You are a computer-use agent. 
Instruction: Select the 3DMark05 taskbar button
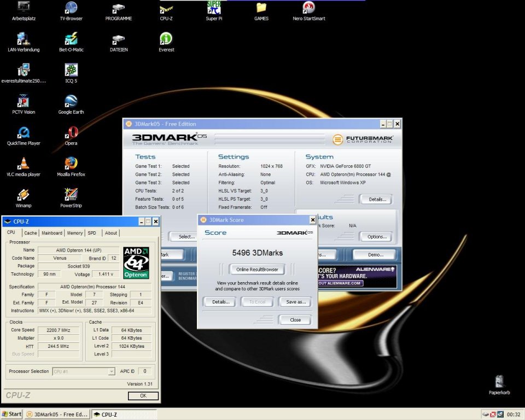56,414
